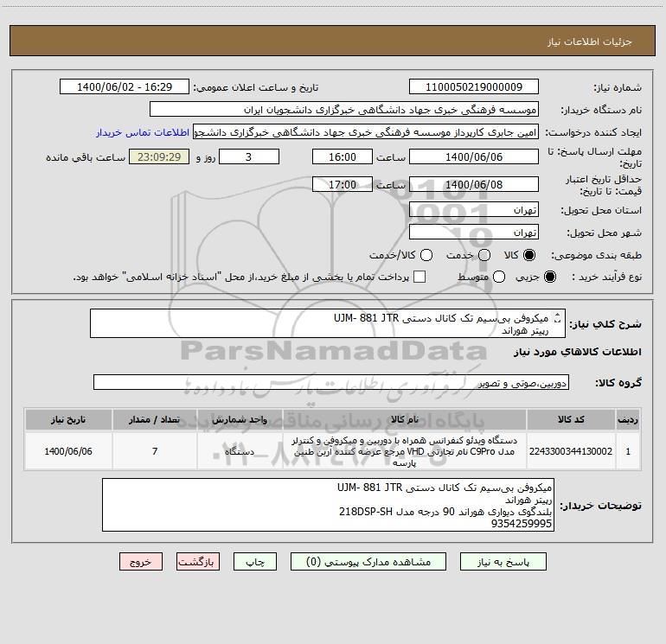The image size is (666, 644).
Task: Click the خروج exit button
Action: [141, 562]
